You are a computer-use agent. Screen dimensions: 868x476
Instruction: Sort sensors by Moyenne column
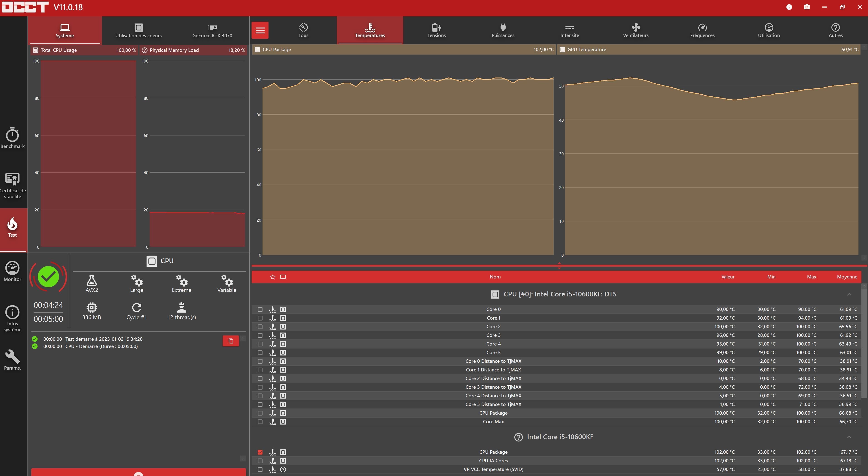tap(847, 277)
